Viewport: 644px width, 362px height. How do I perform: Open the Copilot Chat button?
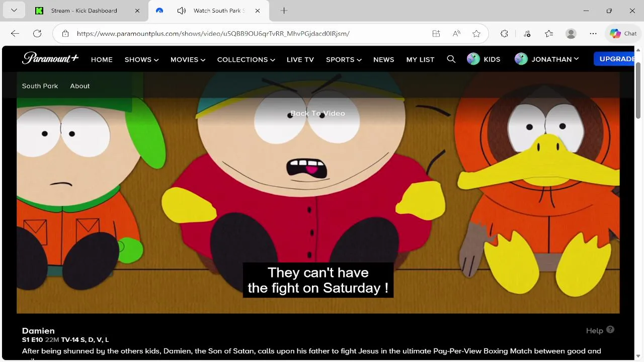click(623, 34)
